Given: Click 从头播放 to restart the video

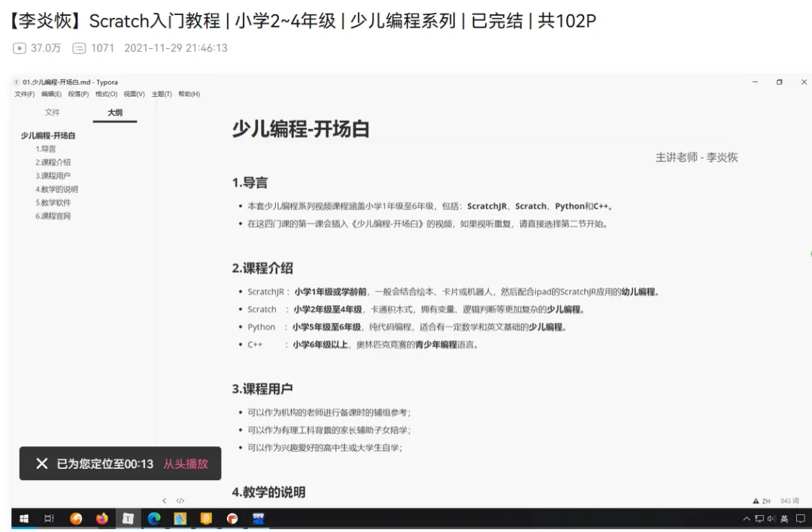Looking at the screenshot, I should tap(186, 464).
